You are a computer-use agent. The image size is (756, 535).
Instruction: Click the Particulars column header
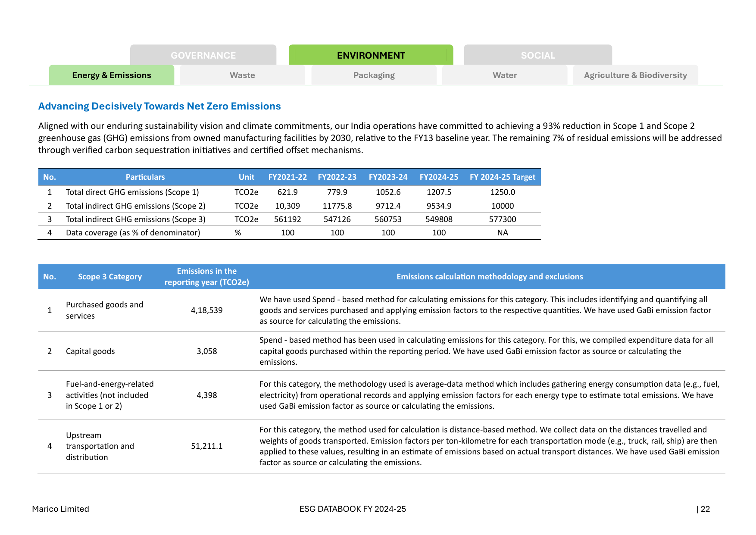click(145, 177)
